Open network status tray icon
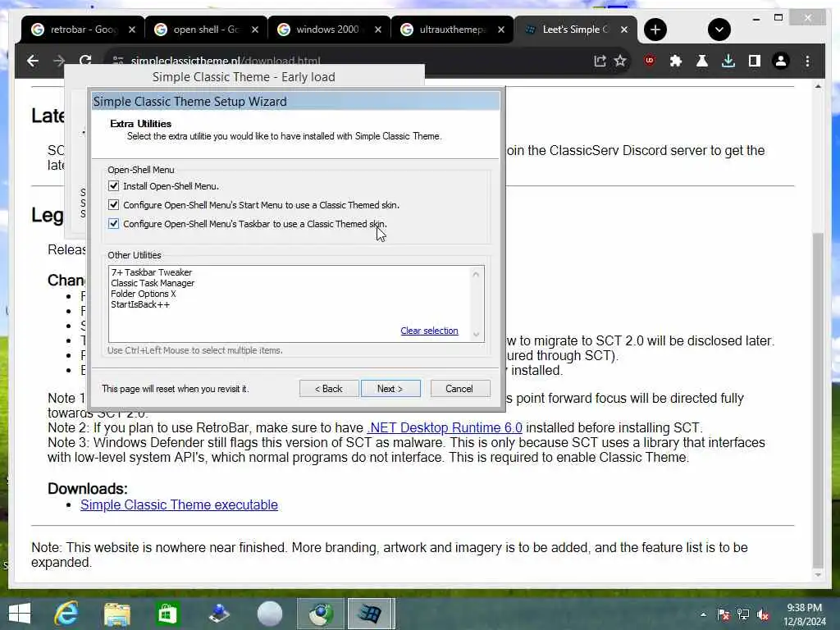 pos(743,614)
